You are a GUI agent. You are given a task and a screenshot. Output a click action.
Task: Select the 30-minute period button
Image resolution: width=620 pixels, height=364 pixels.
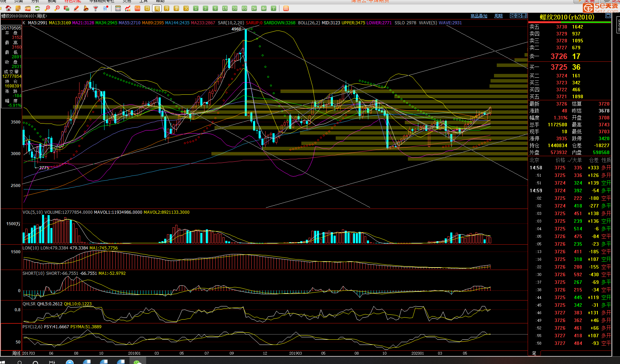tap(235, 8)
